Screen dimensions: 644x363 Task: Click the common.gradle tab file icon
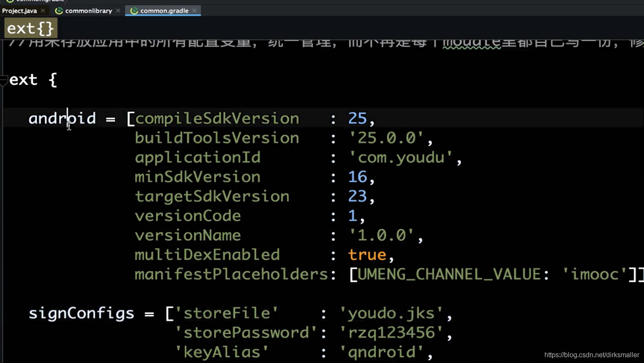[x=134, y=11]
